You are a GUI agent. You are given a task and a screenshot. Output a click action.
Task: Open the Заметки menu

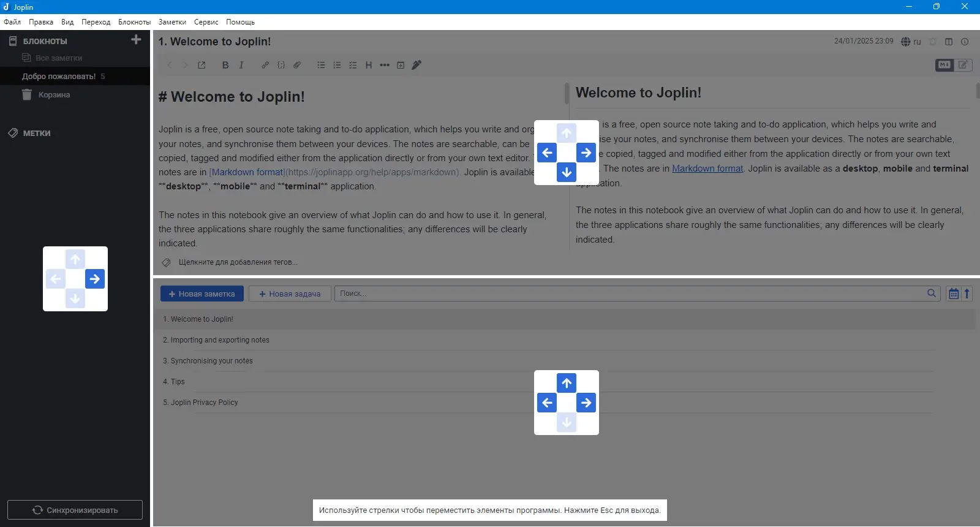[172, 22]
